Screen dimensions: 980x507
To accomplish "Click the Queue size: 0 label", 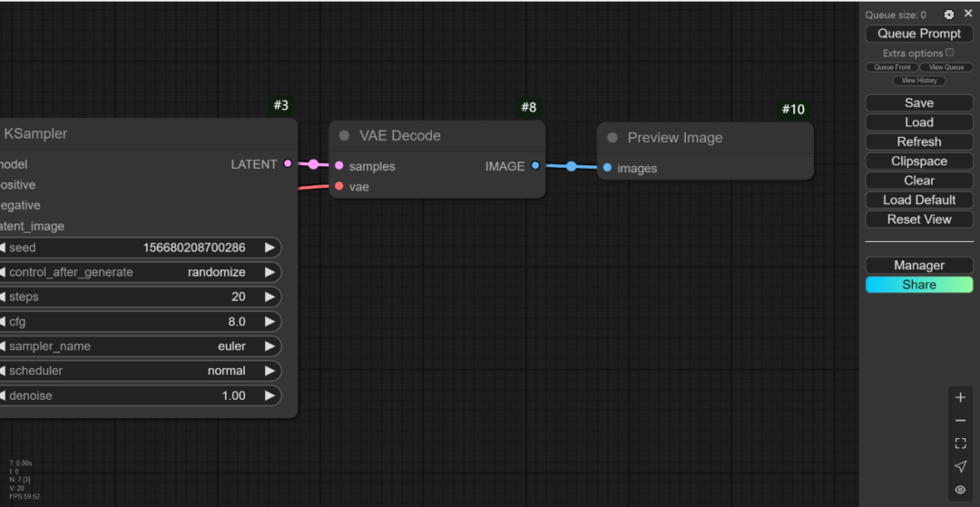I will pos(896,15).
